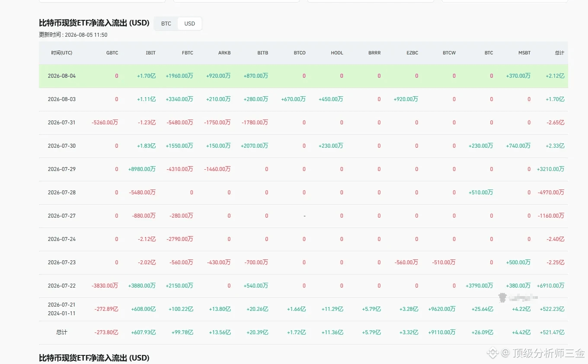Click MSBT value +370.00万

pos(518,76)
